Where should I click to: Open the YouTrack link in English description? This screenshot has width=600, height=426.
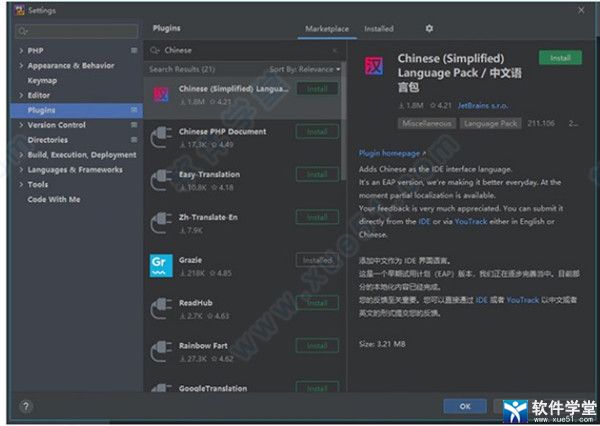471,222
